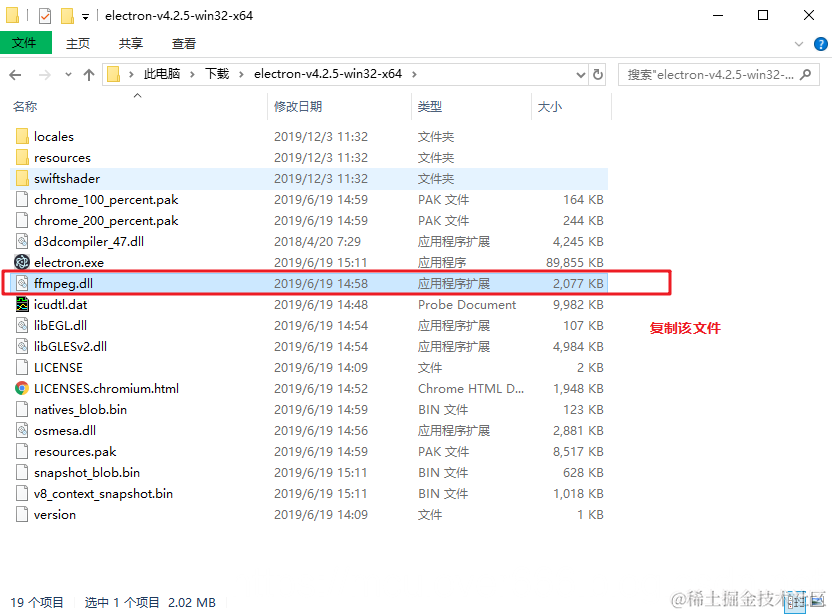Click the LICENSES.chromium.html file name

tap(106, 389)
